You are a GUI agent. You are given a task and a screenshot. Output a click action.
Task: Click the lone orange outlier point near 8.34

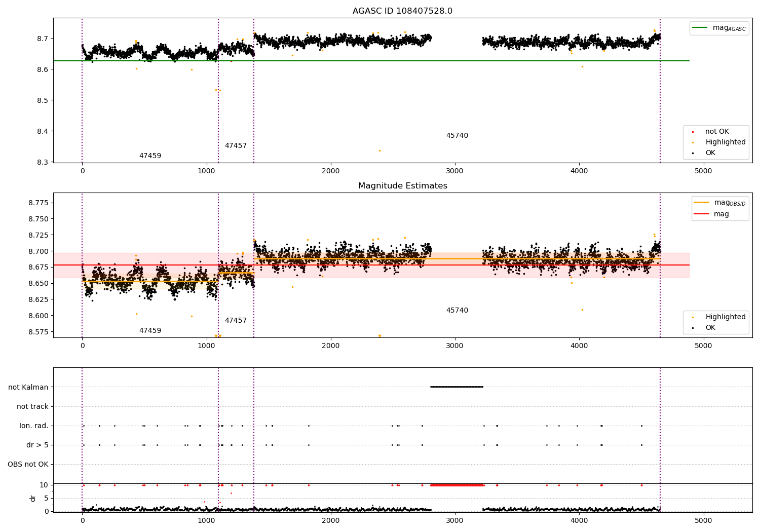pos(379,150)
